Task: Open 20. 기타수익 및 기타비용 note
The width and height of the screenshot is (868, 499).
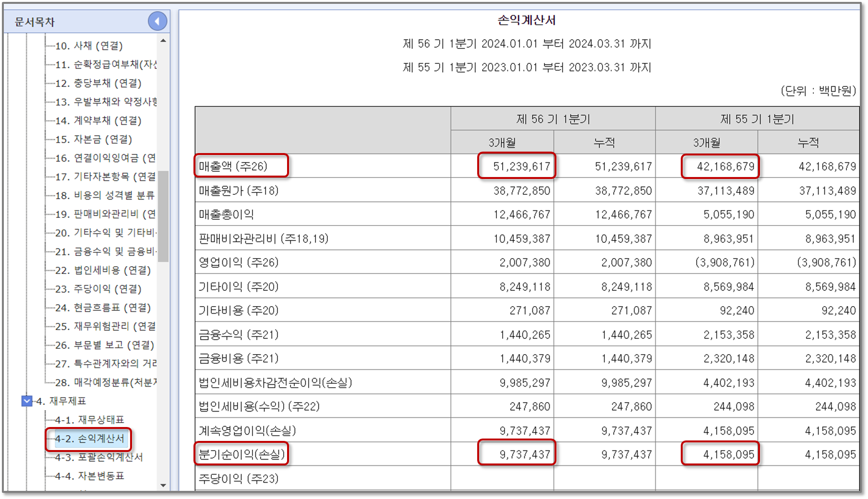Action: (106, 233)
